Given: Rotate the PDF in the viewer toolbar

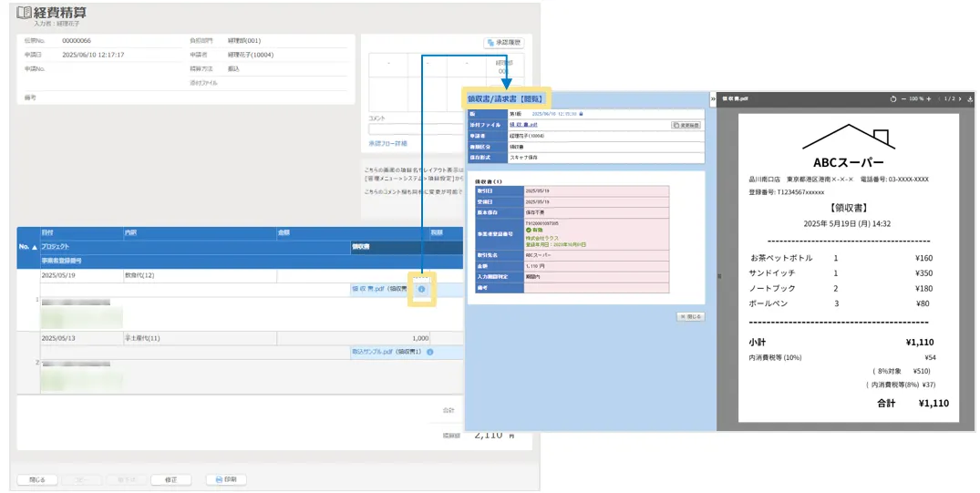Looking at the screenshot, I should pos(892,98).
